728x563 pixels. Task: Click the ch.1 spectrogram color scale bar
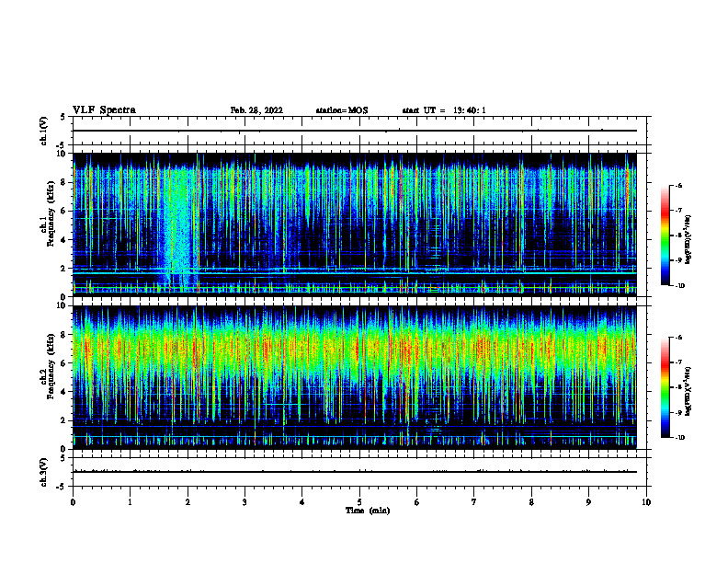pos(665,236)
